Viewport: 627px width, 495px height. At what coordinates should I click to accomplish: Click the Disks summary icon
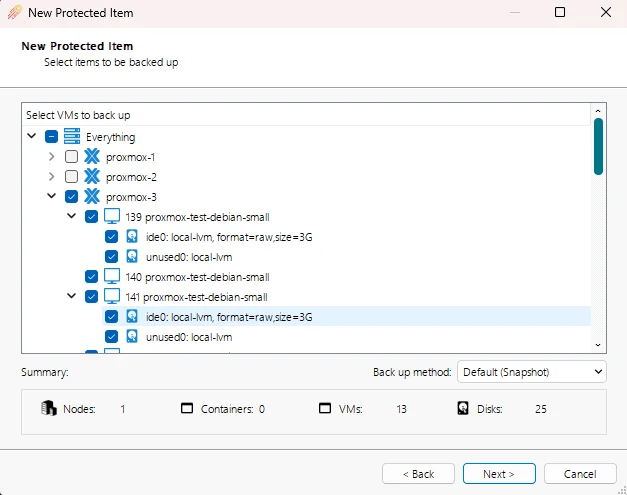(463, 408)
